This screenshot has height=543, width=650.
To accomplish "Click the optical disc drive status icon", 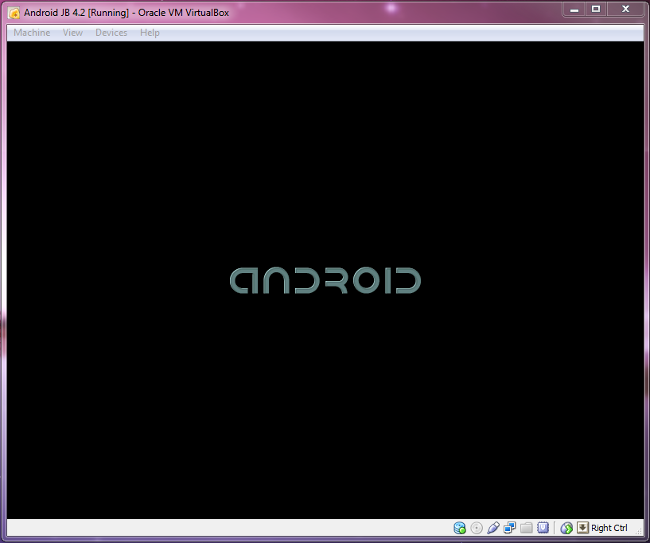I will [476, 528].
